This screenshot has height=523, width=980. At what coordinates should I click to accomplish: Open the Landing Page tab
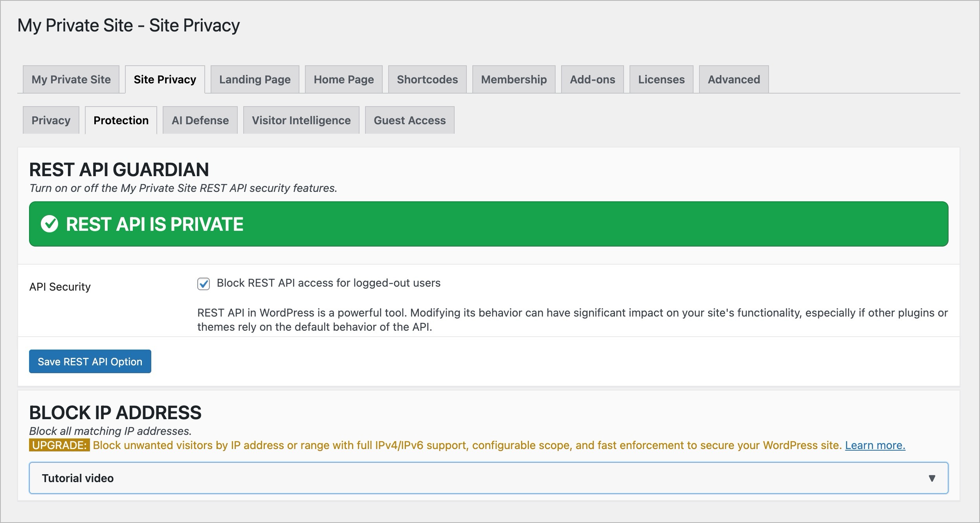255,79
